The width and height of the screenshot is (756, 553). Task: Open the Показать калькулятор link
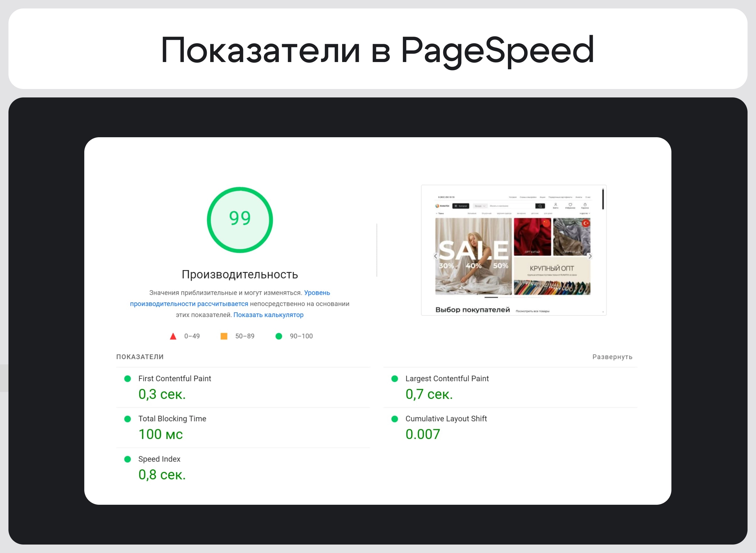(x=268, y=315)
